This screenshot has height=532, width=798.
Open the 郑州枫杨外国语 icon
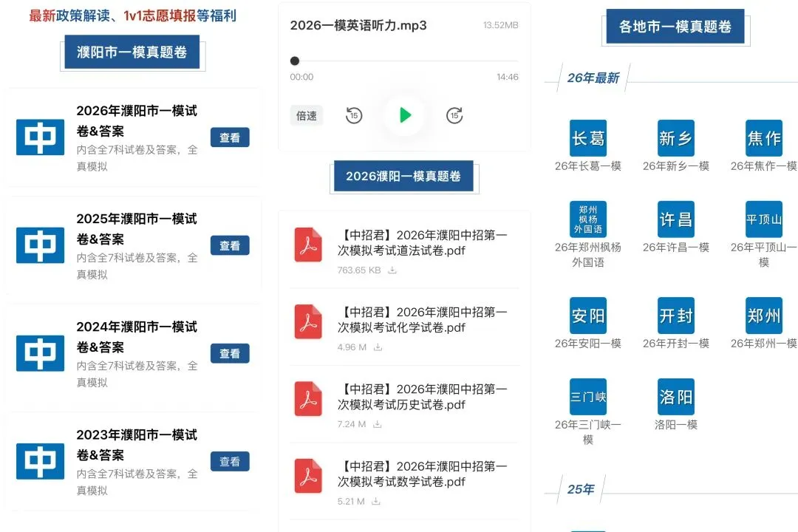tap(588, 219)
